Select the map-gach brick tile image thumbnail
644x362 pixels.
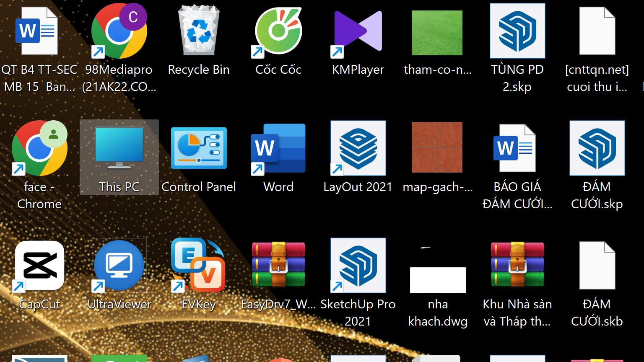[437, 147]
